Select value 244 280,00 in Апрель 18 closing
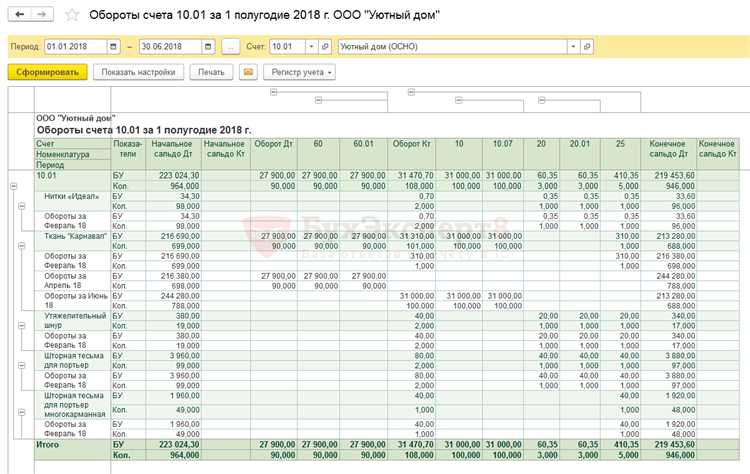 [x=675, y=276]
